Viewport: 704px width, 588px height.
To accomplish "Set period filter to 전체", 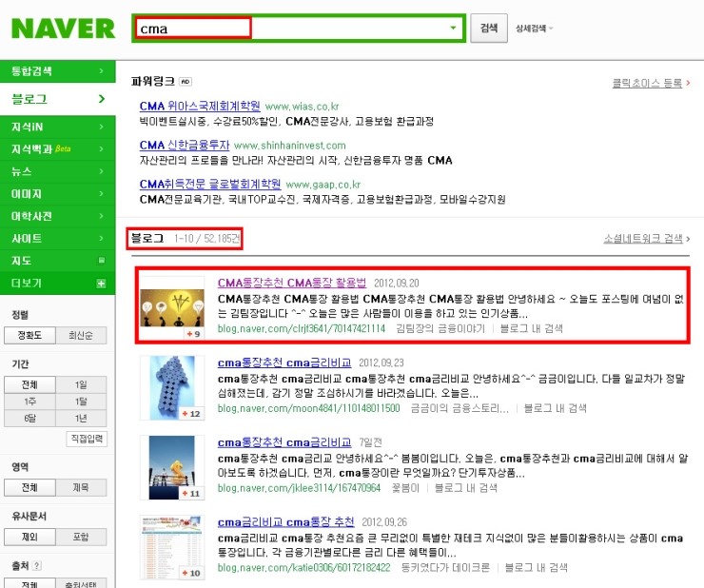I will (29, 384).
